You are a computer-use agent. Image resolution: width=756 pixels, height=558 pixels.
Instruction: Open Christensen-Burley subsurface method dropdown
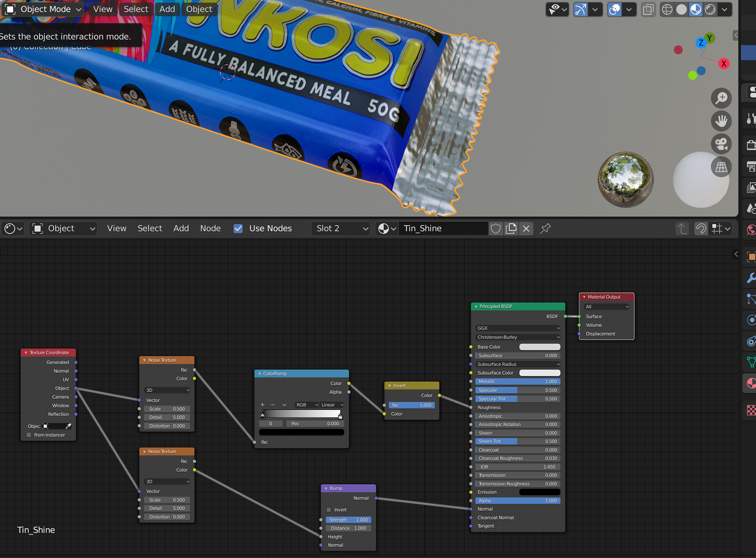coord(517,337)
